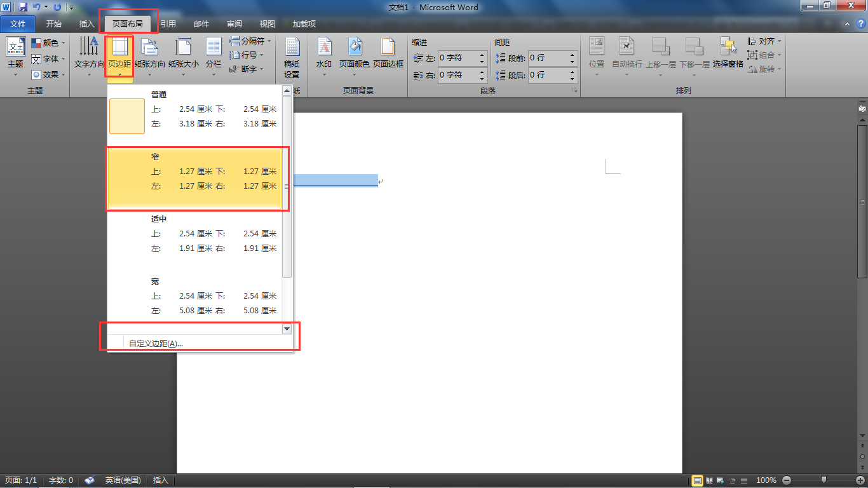
Task: Switch to Web Layout view icon
Action: click(x=721, y=480)
